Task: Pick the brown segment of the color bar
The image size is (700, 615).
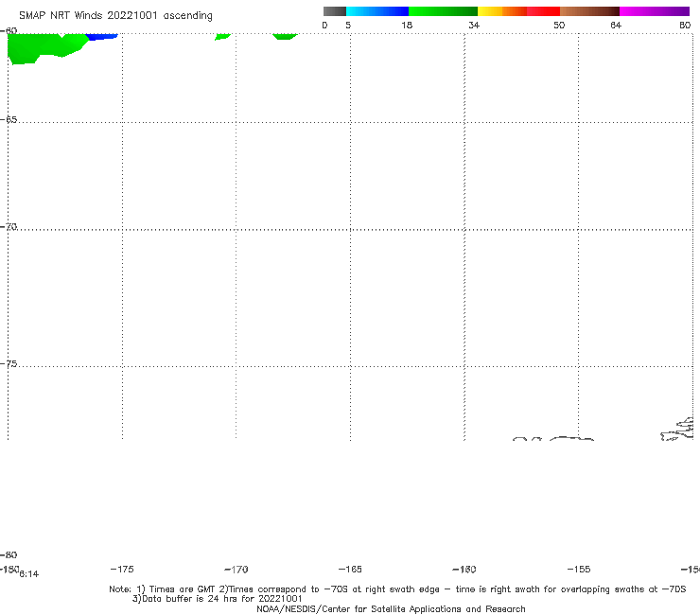Action: point(589,11)
